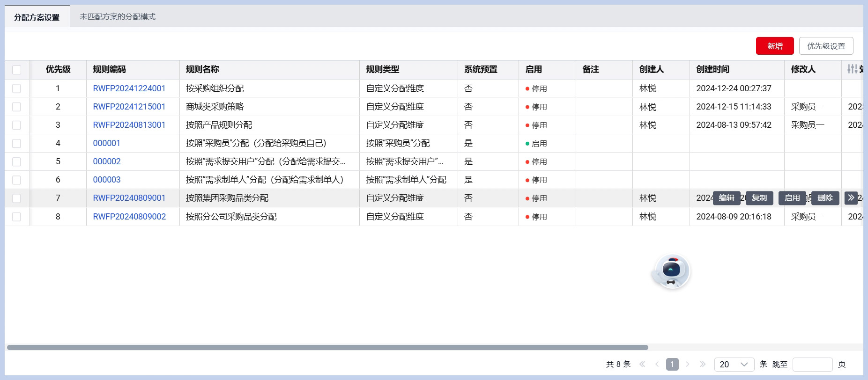Expand more row actions double-chevron icon

[x=851, y=198]
